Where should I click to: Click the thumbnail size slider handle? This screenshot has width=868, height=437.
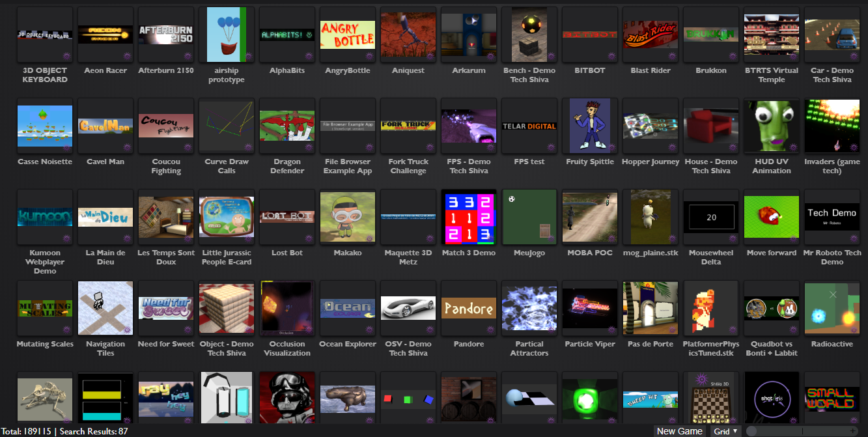coord(752,431)
